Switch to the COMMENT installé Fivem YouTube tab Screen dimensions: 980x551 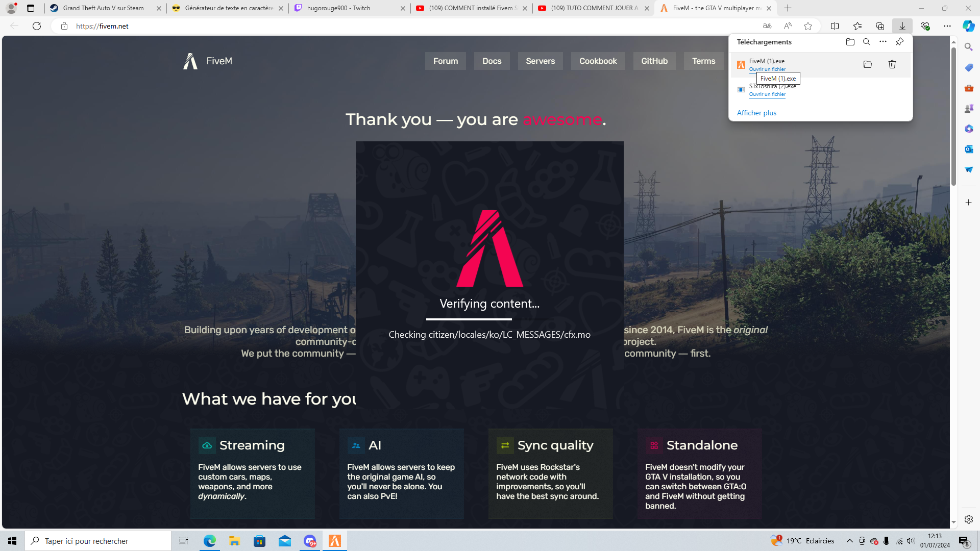click(x=472, y=8)
